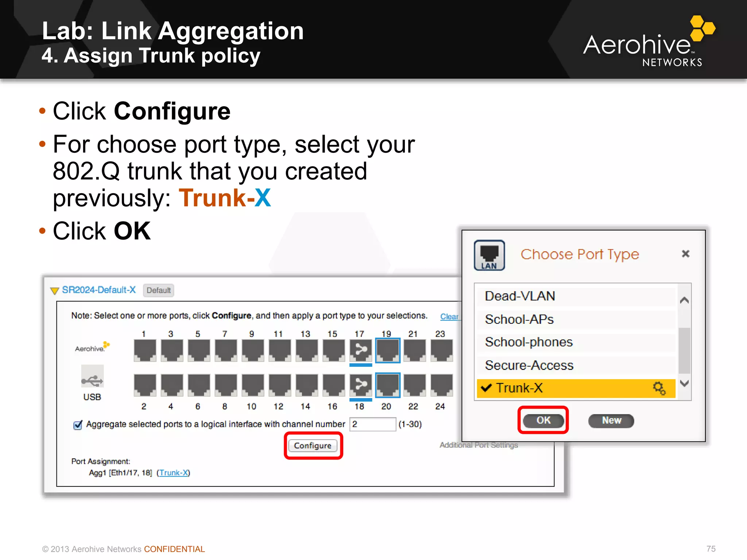This screenshot has width=747, height=560.
Task: Open Trunk-X settings gear icon
Action: click(659, 388)
